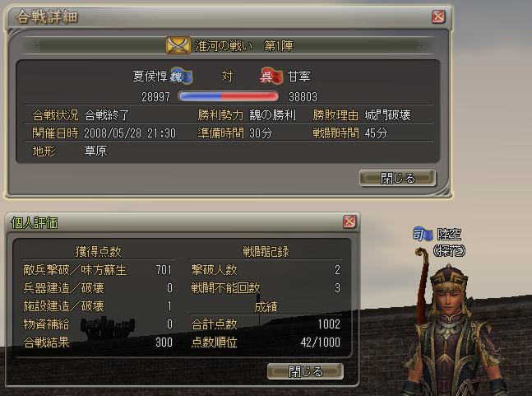
Task: Click the 陸空 character name label
Action: click(x=449, y=235)
